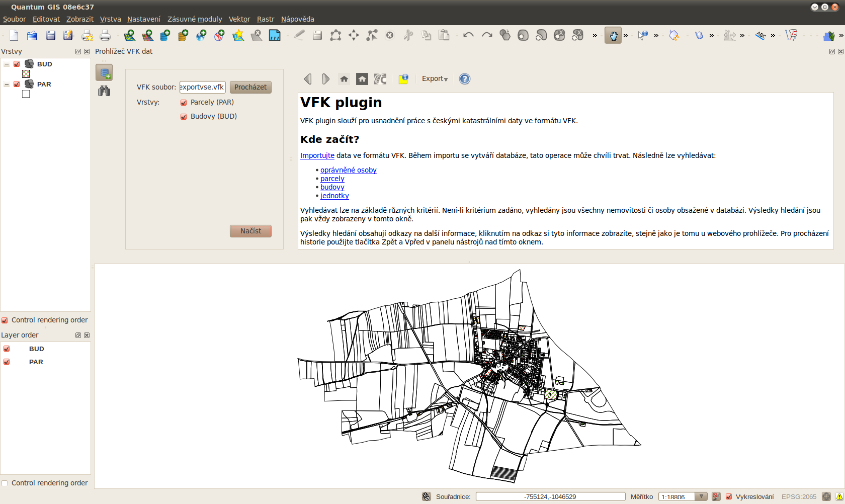Screen dimensions: 845x504
Task: Click the VFK browser help question icon
Action: (465, 79)
